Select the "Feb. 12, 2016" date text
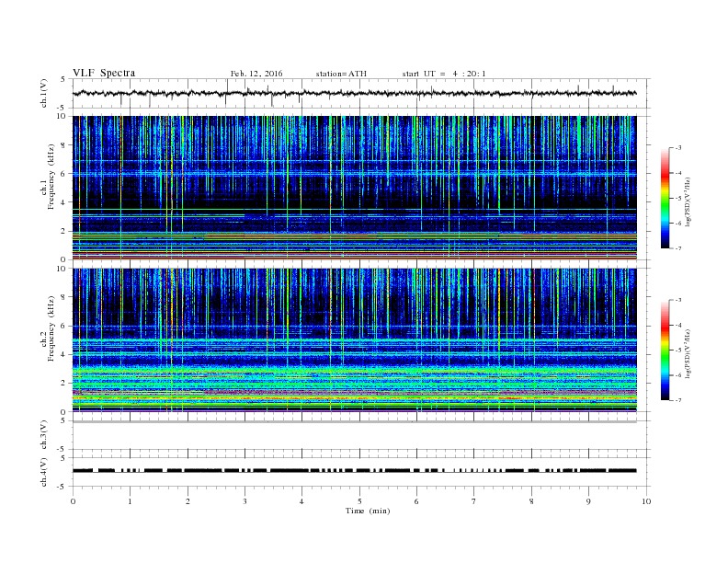This screenshot has width=728, height=563. pos(256,74)
